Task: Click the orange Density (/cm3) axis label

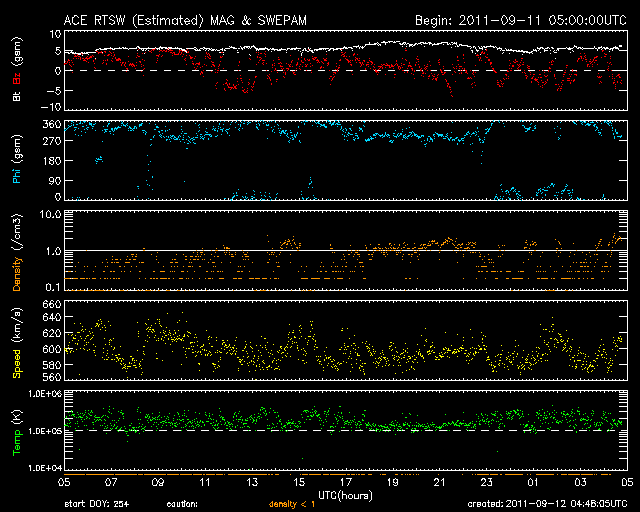Action: 17,254
